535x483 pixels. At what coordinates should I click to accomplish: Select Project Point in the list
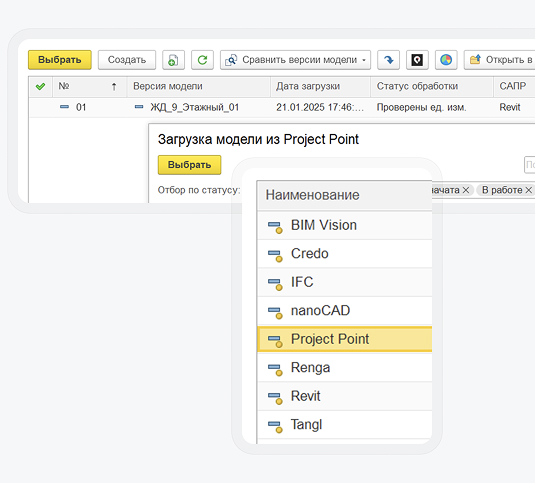345,339
